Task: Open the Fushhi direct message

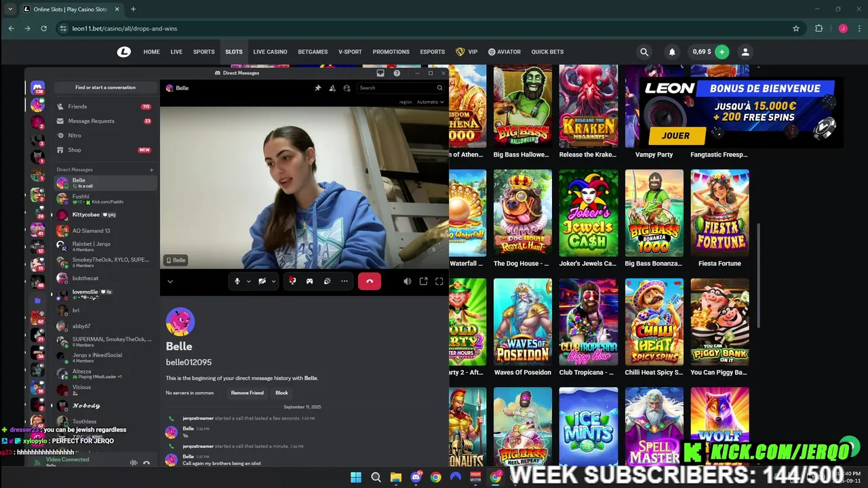Action: pos(105,199)
